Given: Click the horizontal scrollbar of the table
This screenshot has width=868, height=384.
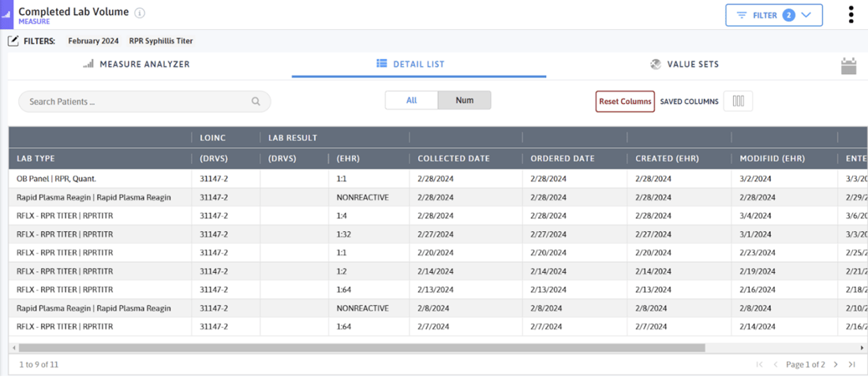Looking at the screenshot, I should tap(361, 348).
